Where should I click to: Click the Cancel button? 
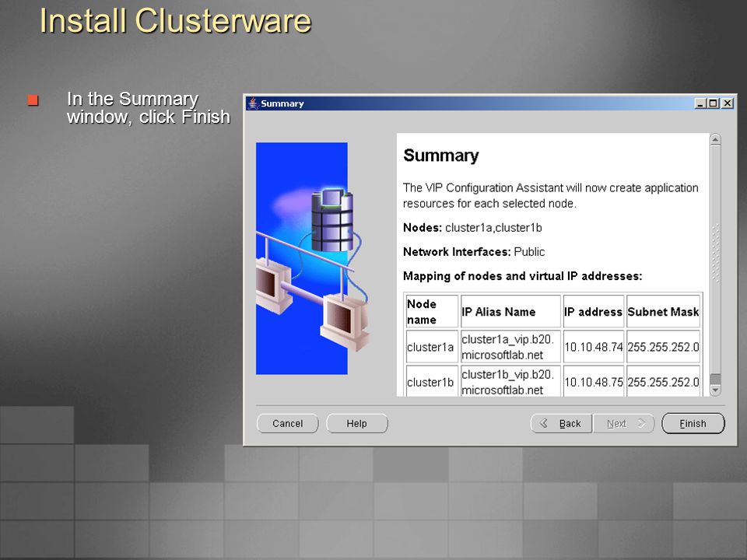[287, 423]
